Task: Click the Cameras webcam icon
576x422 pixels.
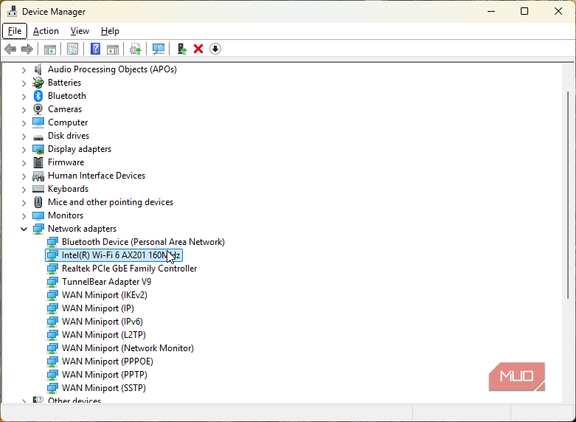Action: [38, 109]
